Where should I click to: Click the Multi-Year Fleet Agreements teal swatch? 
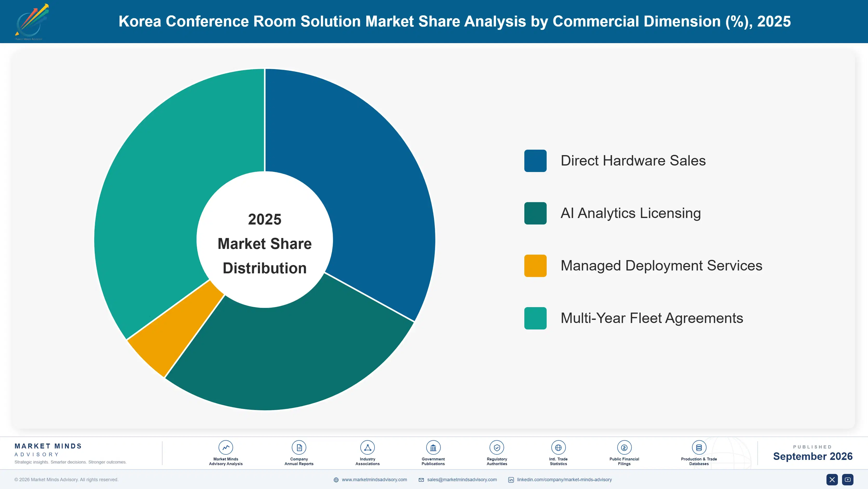click(535, 318)
